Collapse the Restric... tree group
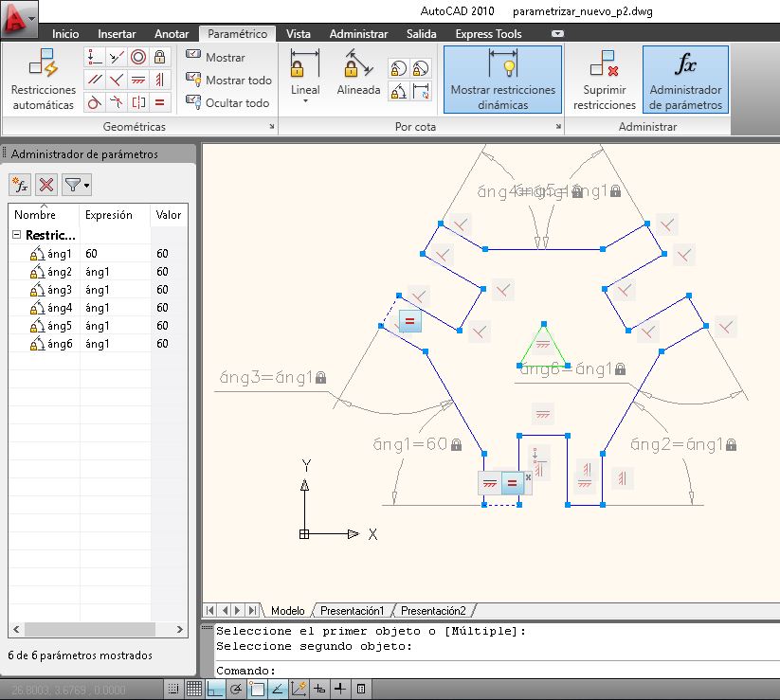780x700 pixels. [x=16, y=235]
